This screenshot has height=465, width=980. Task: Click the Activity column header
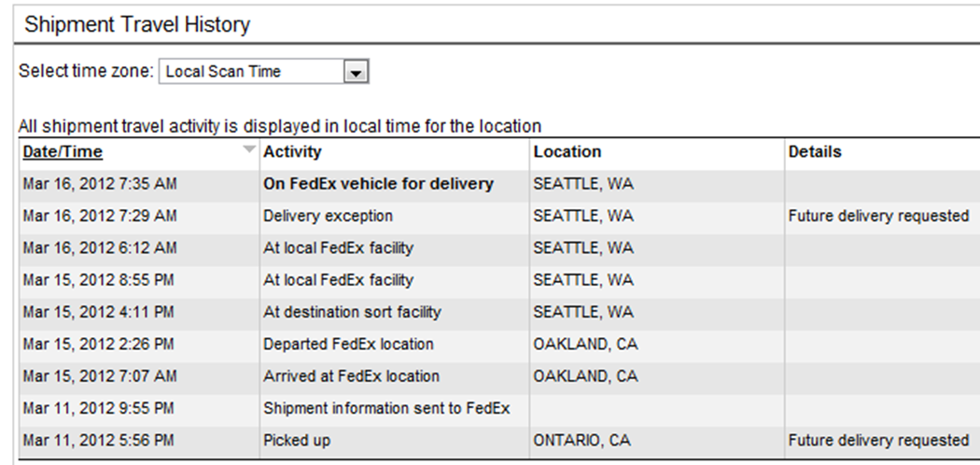point(292,152)
